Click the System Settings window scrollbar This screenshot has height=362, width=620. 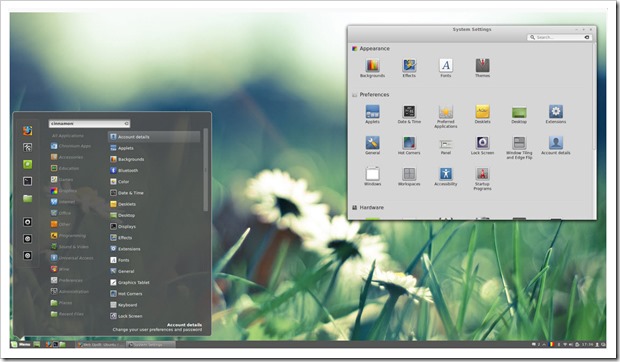[x=594, y=97]
